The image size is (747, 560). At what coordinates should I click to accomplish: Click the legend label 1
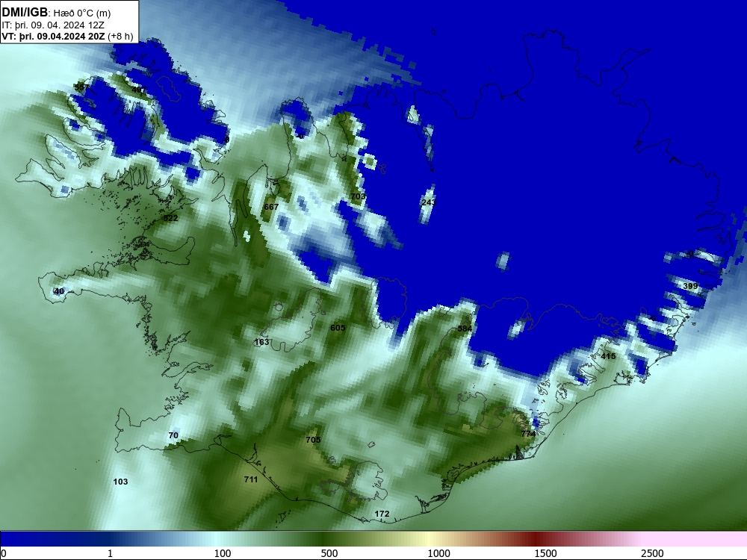(110, 553)
